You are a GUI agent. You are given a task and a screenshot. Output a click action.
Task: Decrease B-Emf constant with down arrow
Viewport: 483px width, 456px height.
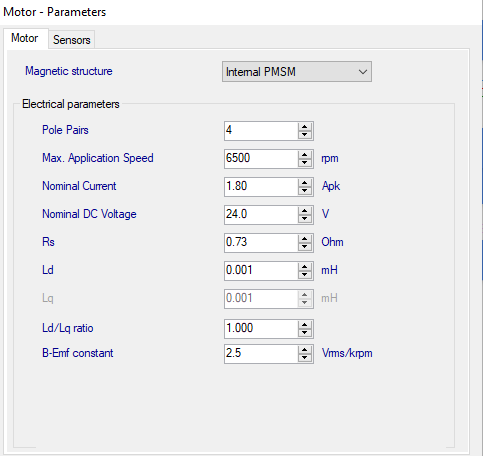click(x=305, y=358)
